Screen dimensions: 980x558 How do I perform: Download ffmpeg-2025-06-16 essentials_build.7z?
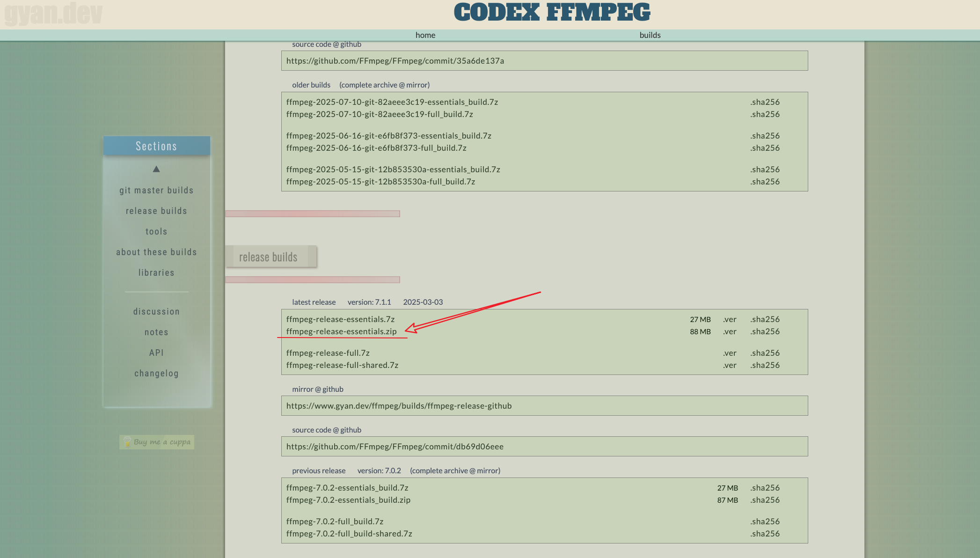[x=388, y=136]
